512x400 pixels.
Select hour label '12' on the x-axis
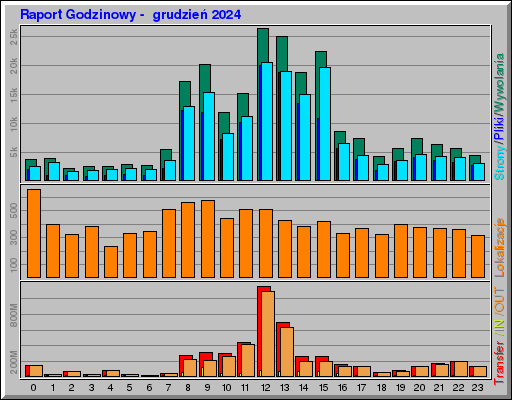coord(266,388)
